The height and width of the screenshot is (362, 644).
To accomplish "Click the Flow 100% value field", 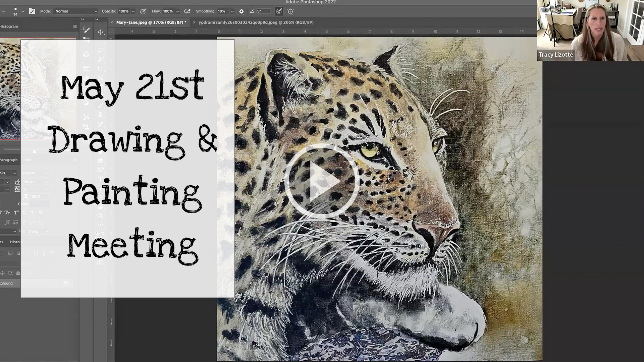I will click(x=168, y=11).
